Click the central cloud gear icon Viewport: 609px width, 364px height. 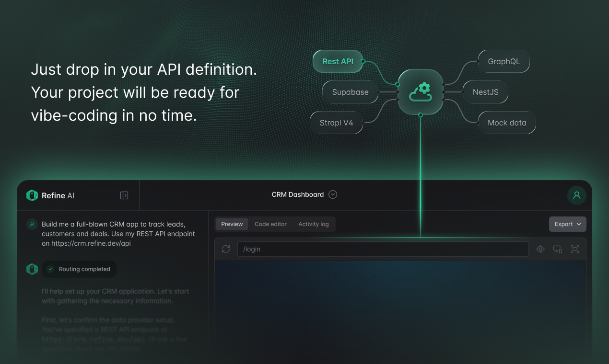pos(421,92)
